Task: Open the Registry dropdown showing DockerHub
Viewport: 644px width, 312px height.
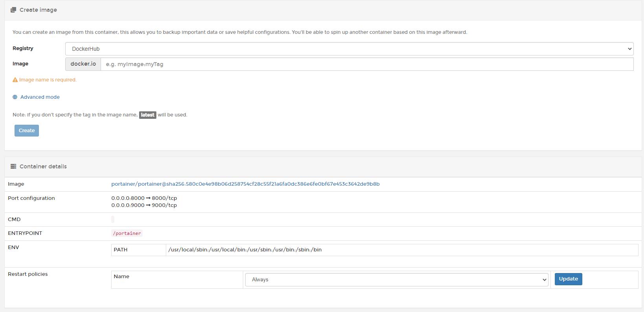Action: tap(349, 49)
